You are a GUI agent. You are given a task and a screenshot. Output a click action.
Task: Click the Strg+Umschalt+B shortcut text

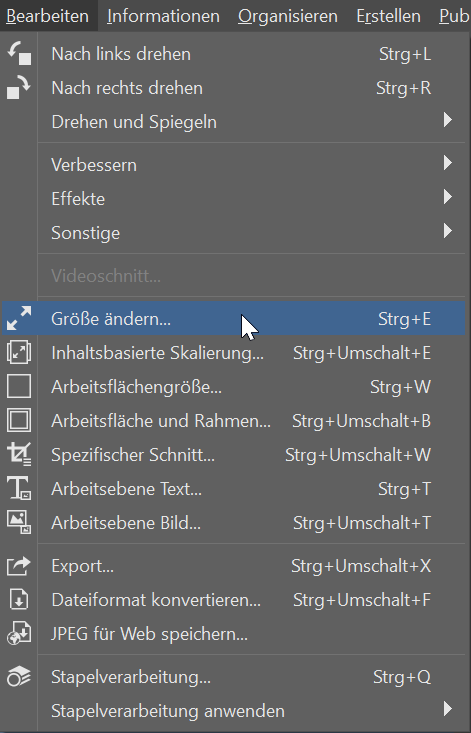pyautogui.click(x=361, y=421)
